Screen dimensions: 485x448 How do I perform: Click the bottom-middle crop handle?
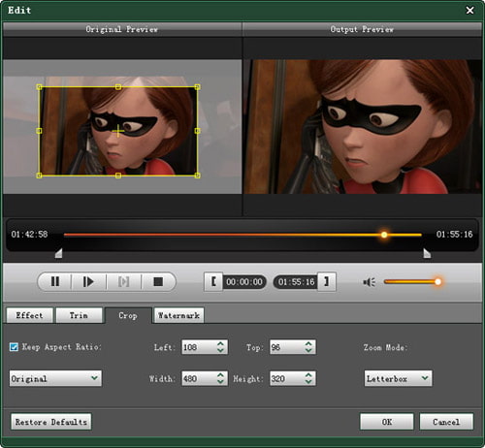pos(118,176)
